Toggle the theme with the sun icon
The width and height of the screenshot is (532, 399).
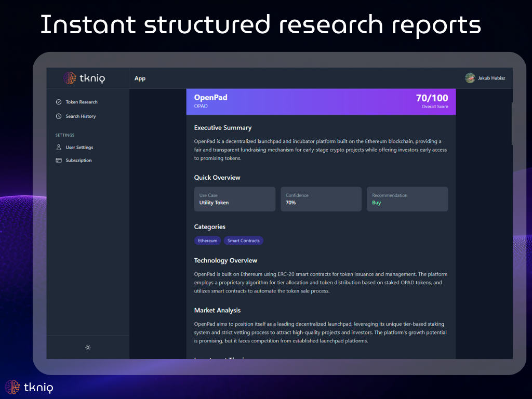pos(88,348)
